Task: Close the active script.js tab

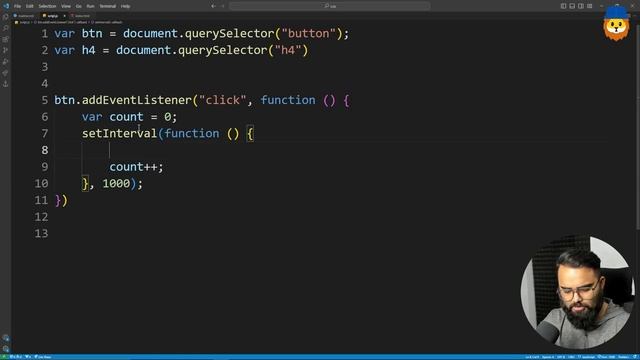Action: point(64,16)
